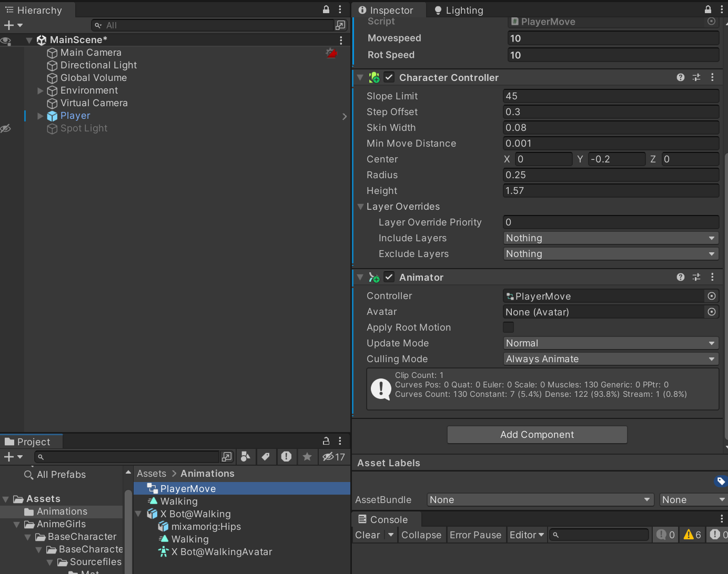Clear the Console
The height and width of the screenshot is (574, 728).
pyautogui.click(x=368, y=535)
